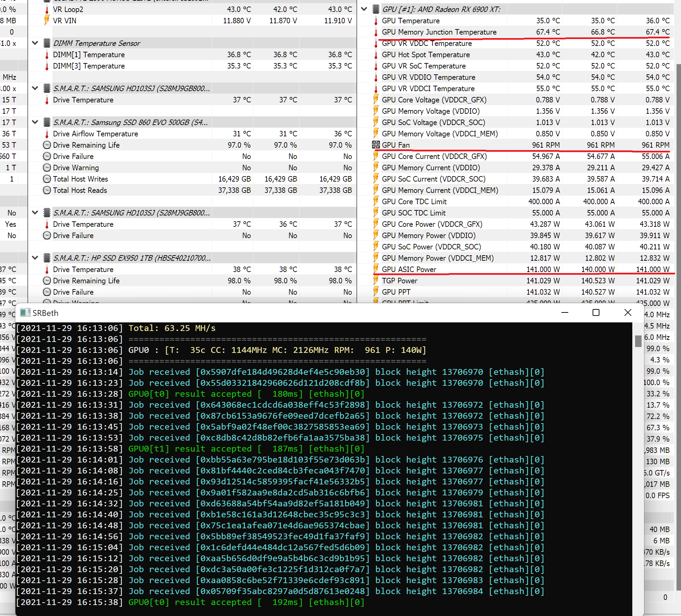Collapse the HP SSD EX950 1TB group

[35, 258]
